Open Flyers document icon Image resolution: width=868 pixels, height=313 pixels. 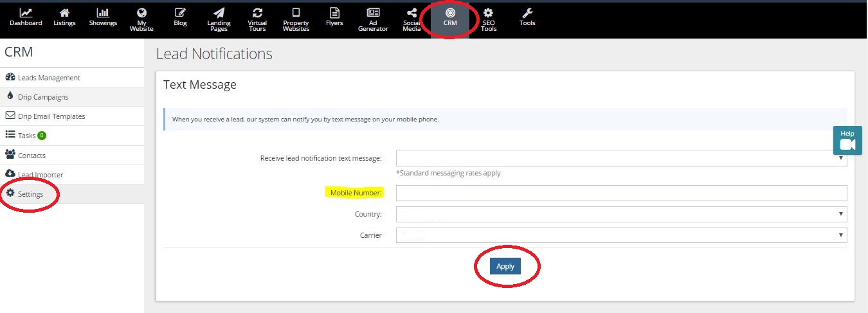(334, 13)
